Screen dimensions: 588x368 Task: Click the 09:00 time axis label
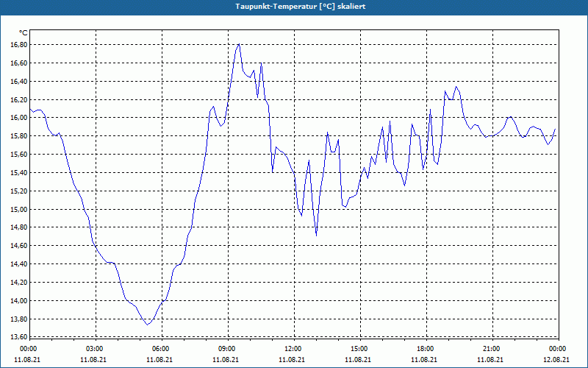click(226, 349)
